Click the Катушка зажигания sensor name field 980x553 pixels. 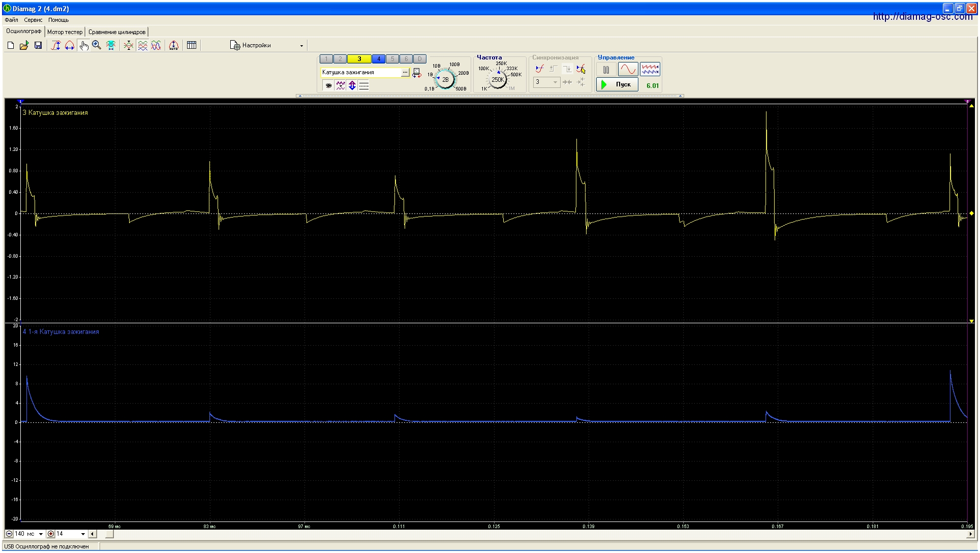361,72
